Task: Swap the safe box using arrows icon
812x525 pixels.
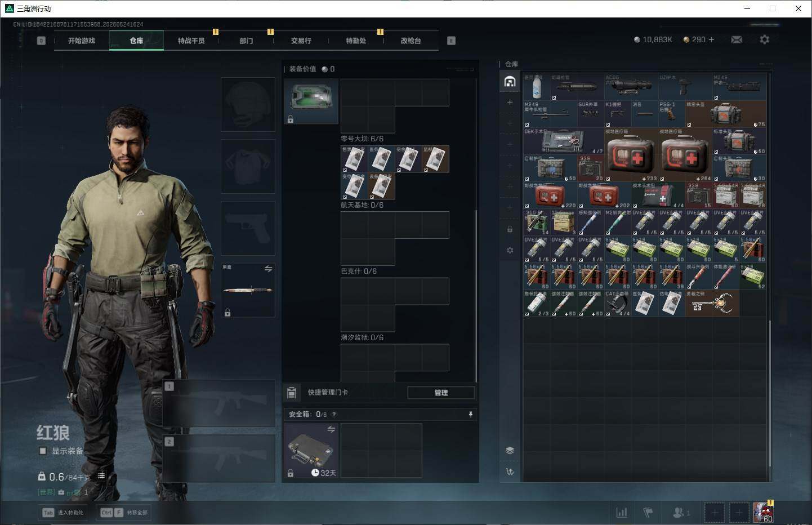Action: (331, 429)
